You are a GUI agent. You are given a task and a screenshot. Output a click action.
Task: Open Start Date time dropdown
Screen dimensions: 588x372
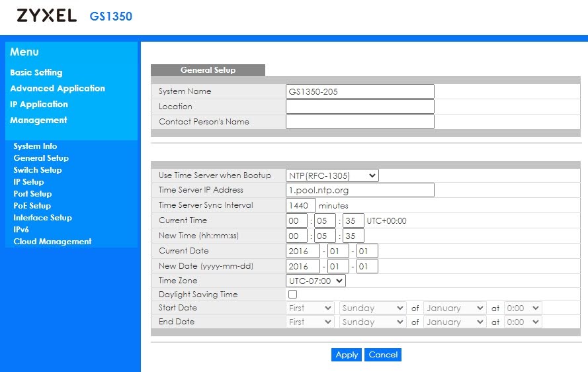[523, 308]
